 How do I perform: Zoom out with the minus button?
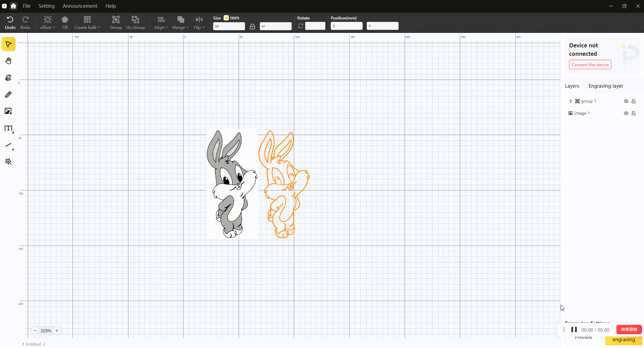[35, 331]
